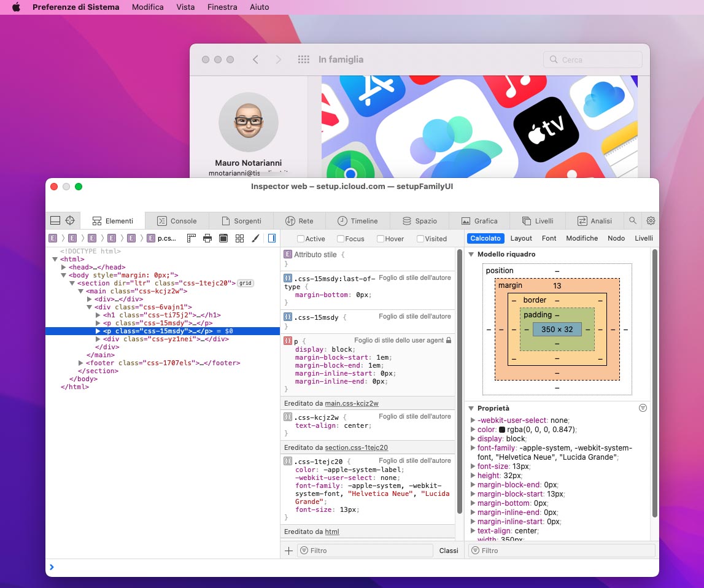Activate the element inspection crosshair tool
Viewport: 704px width, 588px height.
(70, 221)
